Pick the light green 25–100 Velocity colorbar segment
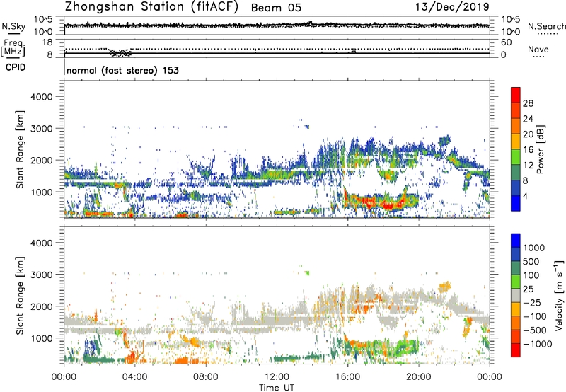This screenshot has height=392, width=566. (x=516, y=282)
